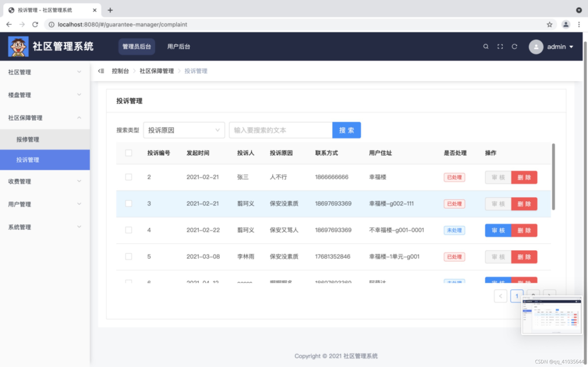Switch to 用户后台 tab
Image resolution: width=588 pixels, height=367 pixels.
pyautogui.click(x=179, y=47)
